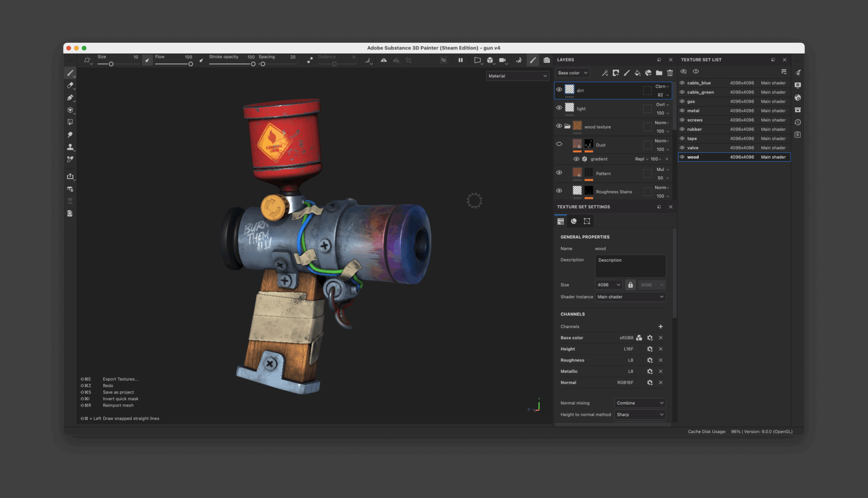The height and width of the screenshot is (498, 868).
Task: Add a smart material with sphere icon
Action: (x=648, y=73)
